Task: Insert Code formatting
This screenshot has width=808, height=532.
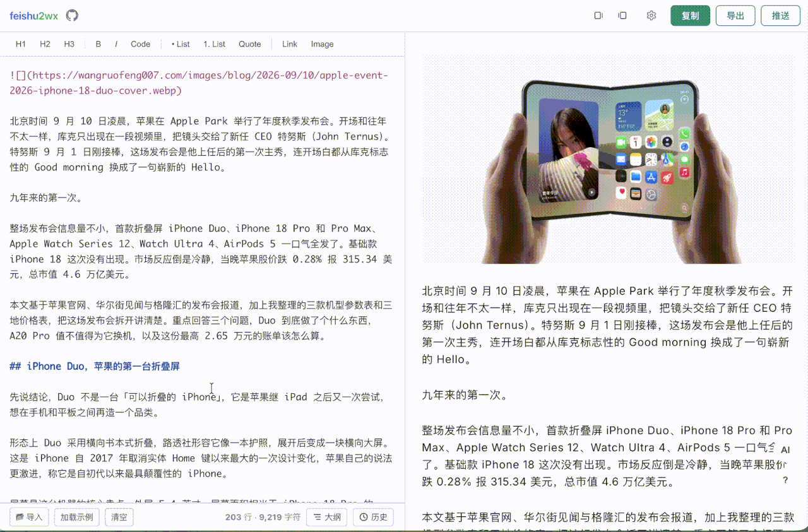Action: (x=140, y=44)
